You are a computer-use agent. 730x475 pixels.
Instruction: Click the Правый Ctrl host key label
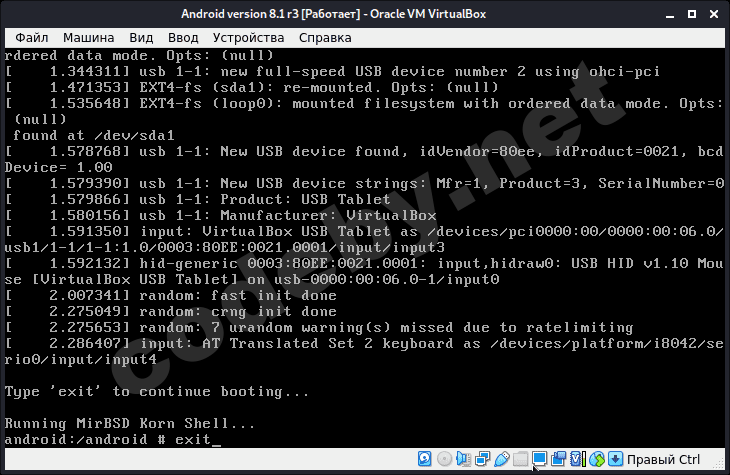[x=663, y=460]
